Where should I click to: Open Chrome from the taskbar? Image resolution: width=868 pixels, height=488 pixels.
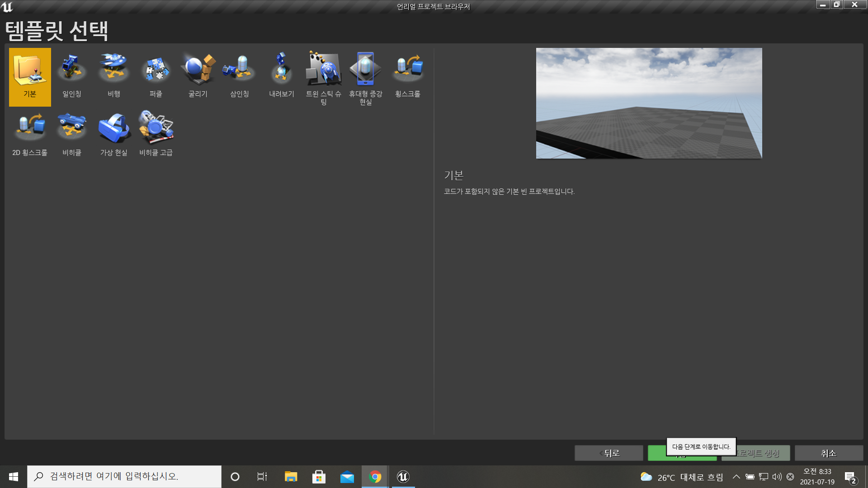(x=375, y=477)
